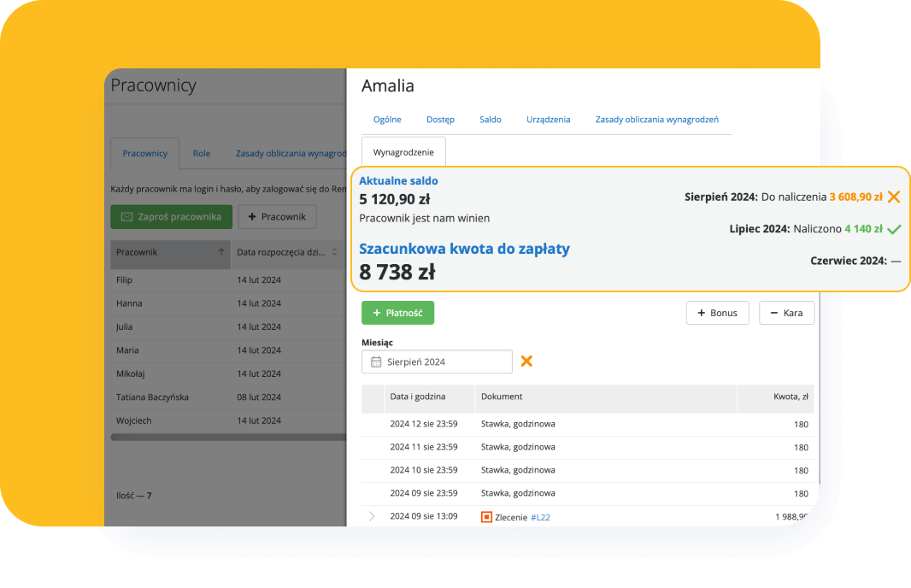Select employee Tatiana Baczyńska in list
The width and height of the screenshot is (911, 588).
tap(152, 397)
